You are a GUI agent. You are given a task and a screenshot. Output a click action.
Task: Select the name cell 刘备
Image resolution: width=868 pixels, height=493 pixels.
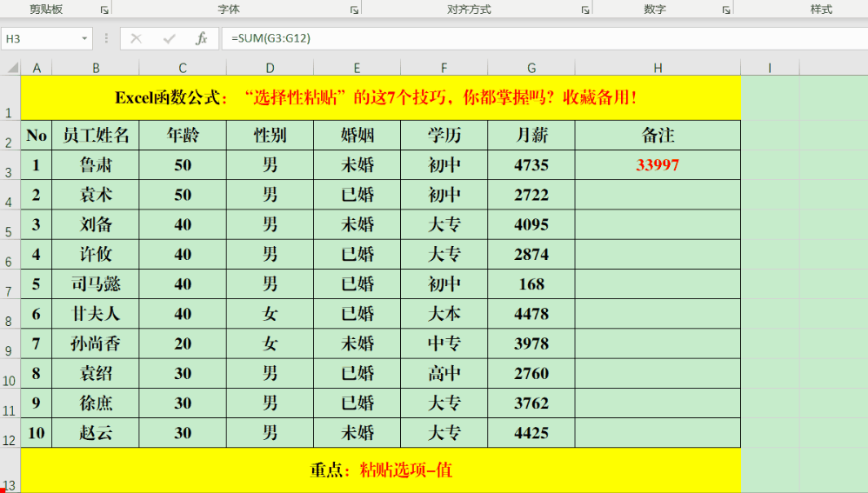click(x=96, y=224)
